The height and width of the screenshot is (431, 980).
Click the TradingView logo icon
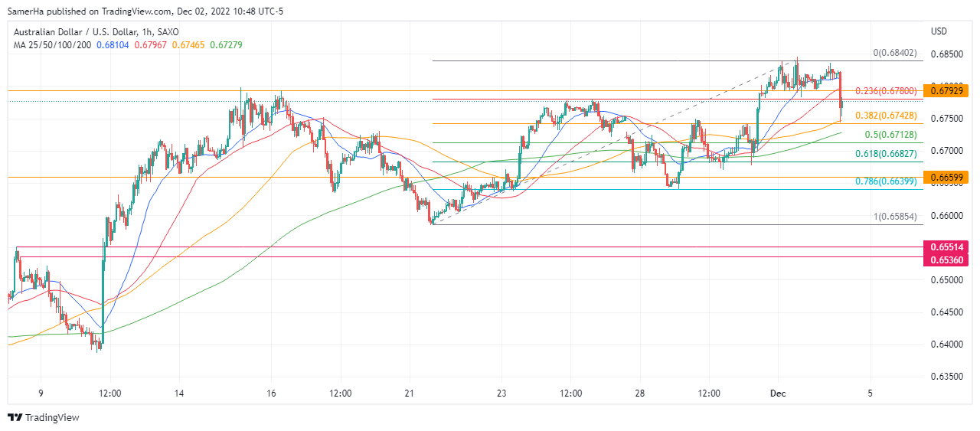15,417
